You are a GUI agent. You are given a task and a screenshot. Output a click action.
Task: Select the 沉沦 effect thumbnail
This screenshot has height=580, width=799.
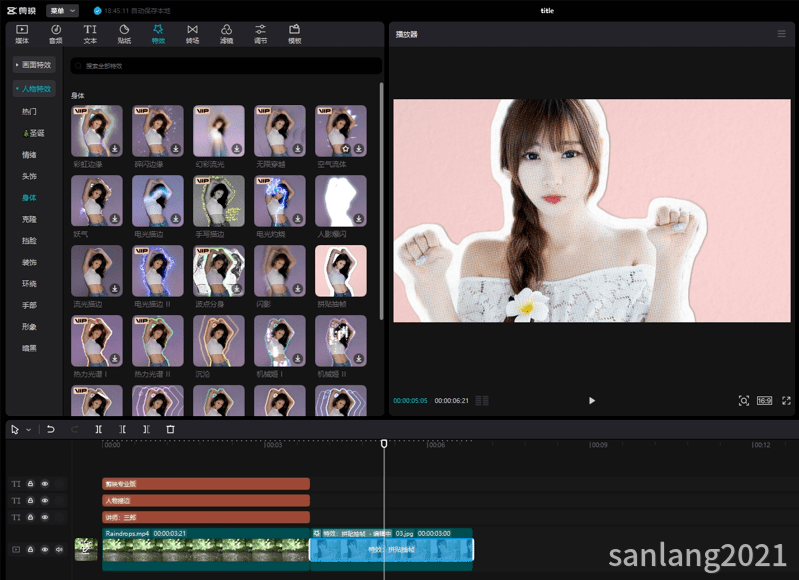tap(219, 341)
